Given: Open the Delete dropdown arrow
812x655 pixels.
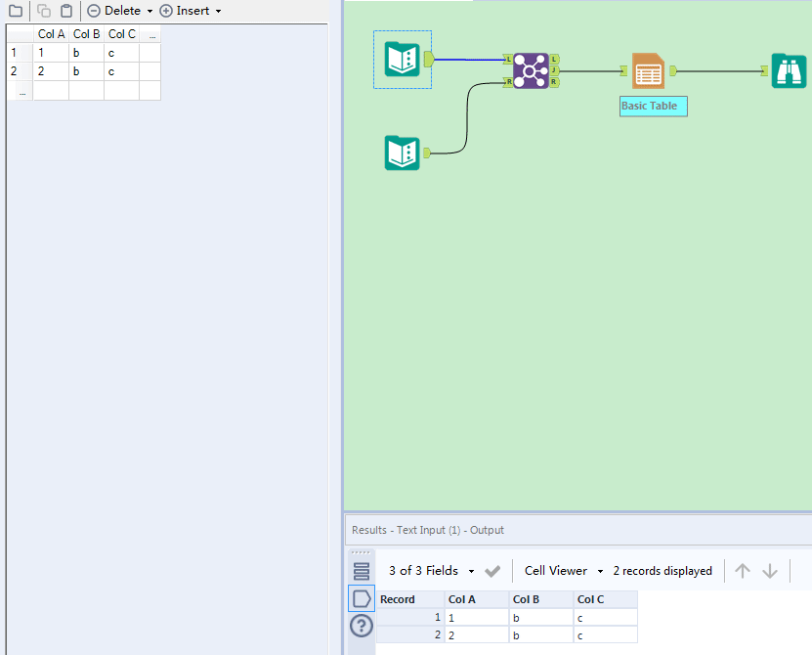Looking at the screenshot, I should tap(150, 11).
